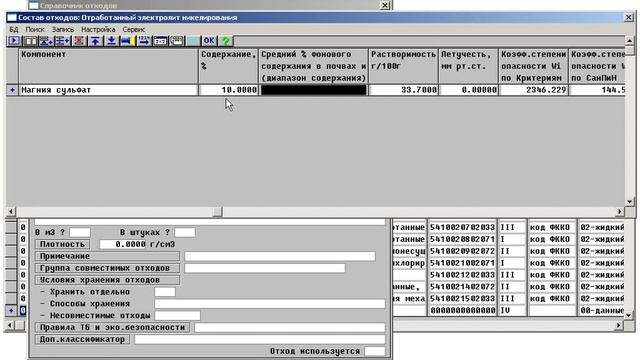Click the add record toolbar icon

(46, 41)
